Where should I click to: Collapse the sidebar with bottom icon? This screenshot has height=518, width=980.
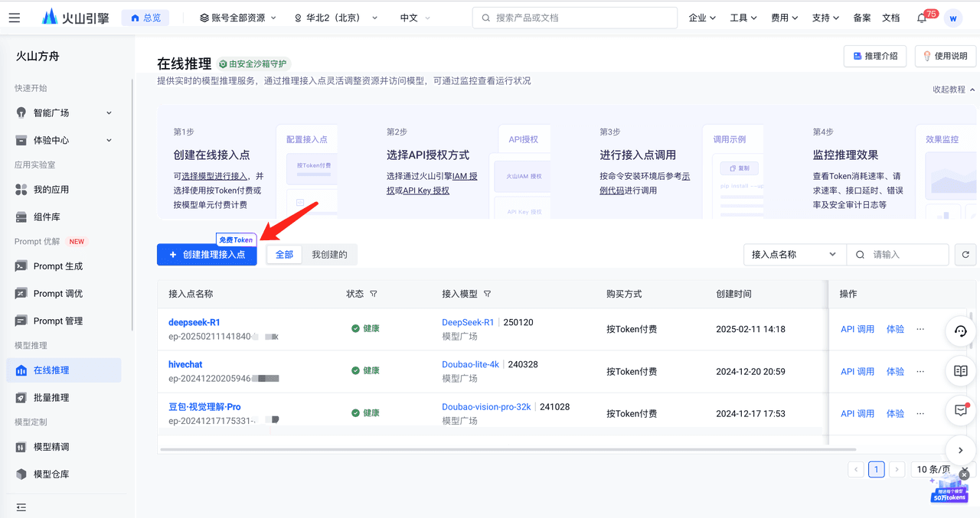(21, 507)
